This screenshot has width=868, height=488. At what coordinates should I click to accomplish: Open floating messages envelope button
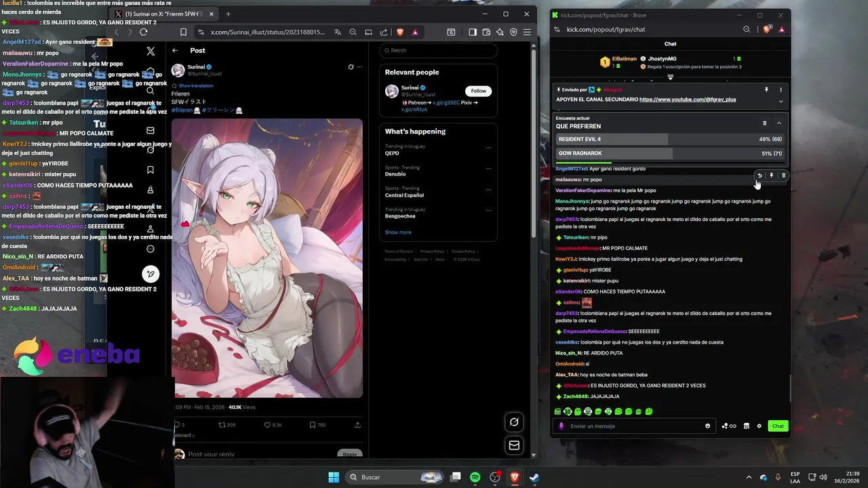point(514,445)
